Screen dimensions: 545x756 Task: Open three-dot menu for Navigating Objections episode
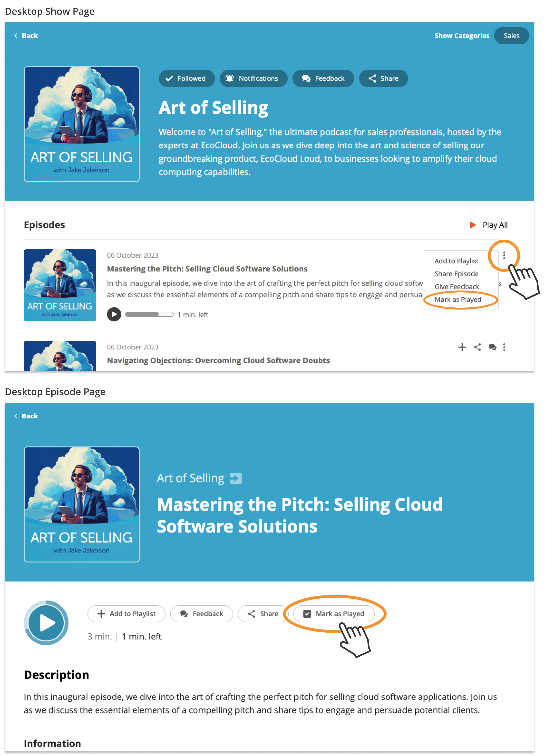pos(504,347)
